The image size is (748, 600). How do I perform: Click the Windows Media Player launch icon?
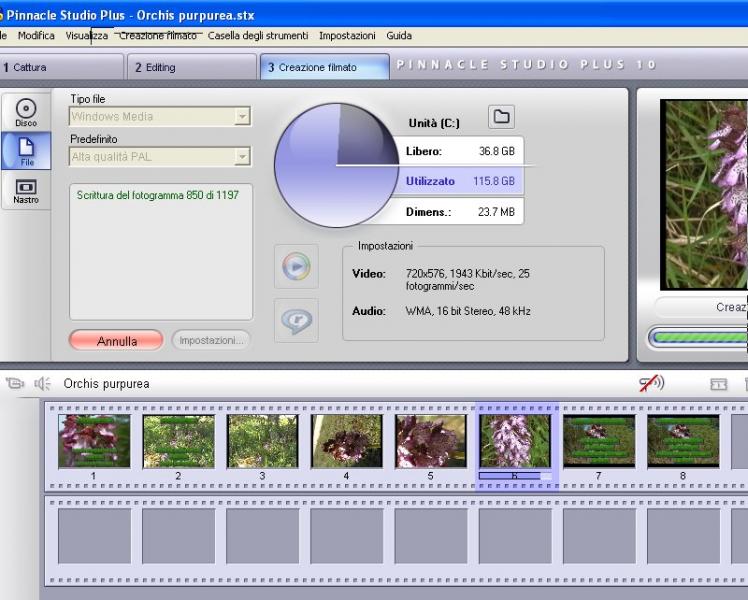[x=296, y=266]
